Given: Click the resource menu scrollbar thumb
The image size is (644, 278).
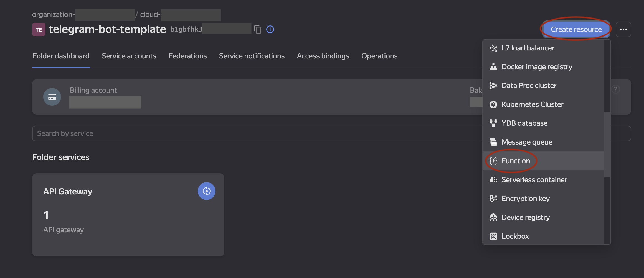Looking at the screenshot, I should tap(607, 145).
